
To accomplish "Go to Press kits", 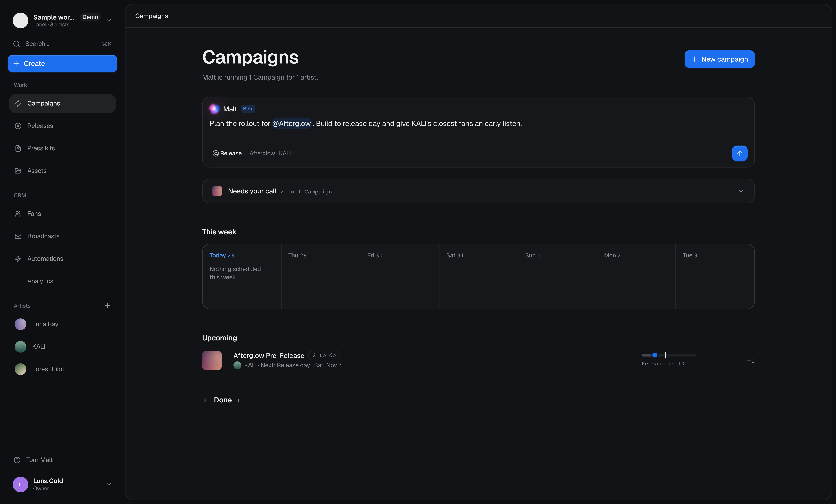I will (62, 148).
